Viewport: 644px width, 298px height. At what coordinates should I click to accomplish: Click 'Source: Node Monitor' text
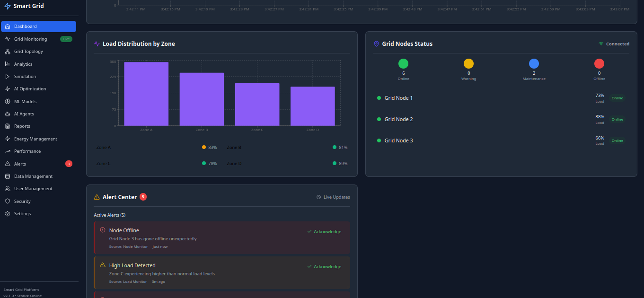coord(128,247)
